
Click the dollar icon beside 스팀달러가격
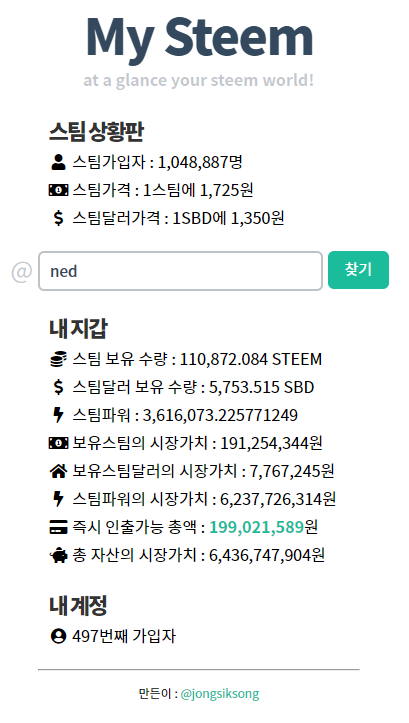(58, 218)
